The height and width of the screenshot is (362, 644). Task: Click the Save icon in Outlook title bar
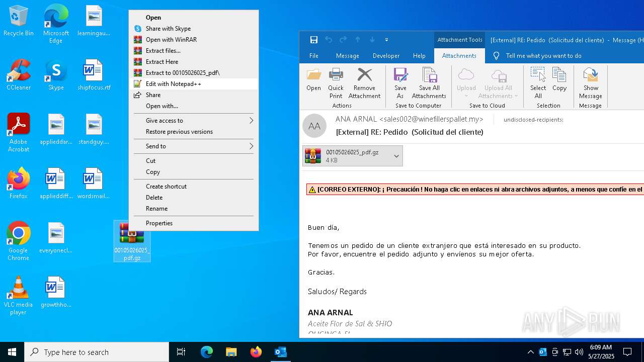(x=314, y=40)
